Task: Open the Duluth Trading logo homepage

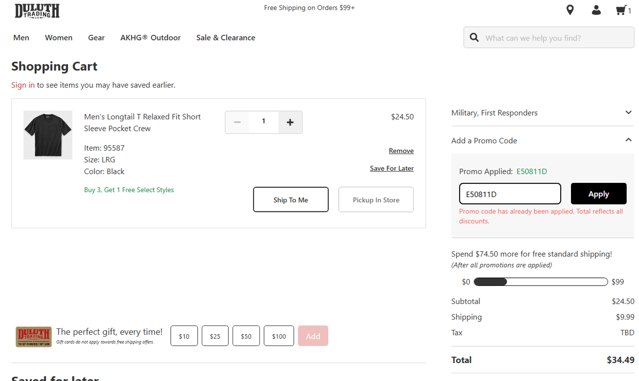Action: (x=37, y=11)
